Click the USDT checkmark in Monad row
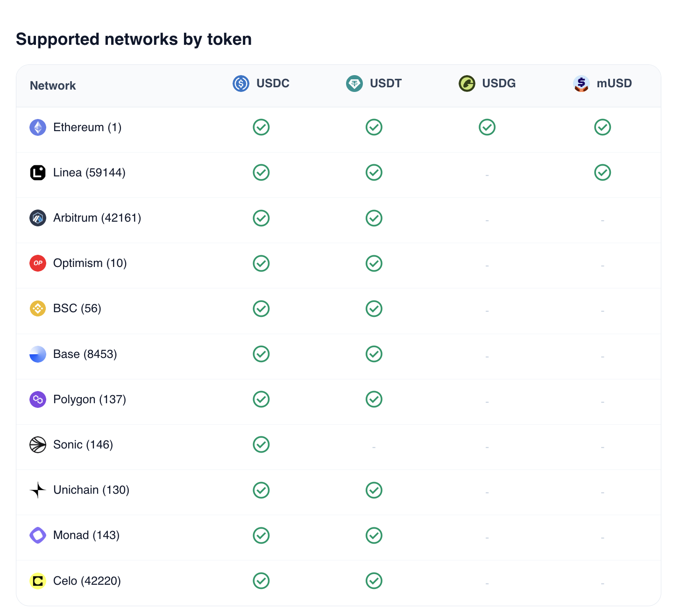The image size is (680, 616). [374, 535]
